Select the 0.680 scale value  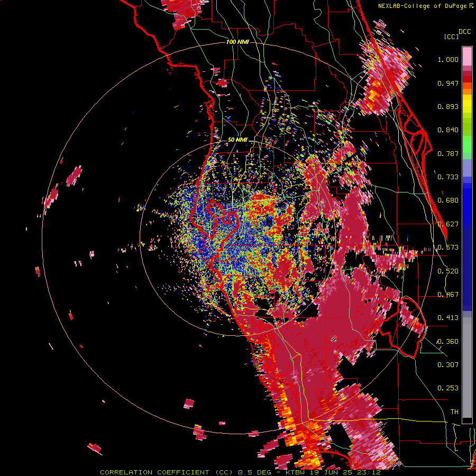coord(448,200)
